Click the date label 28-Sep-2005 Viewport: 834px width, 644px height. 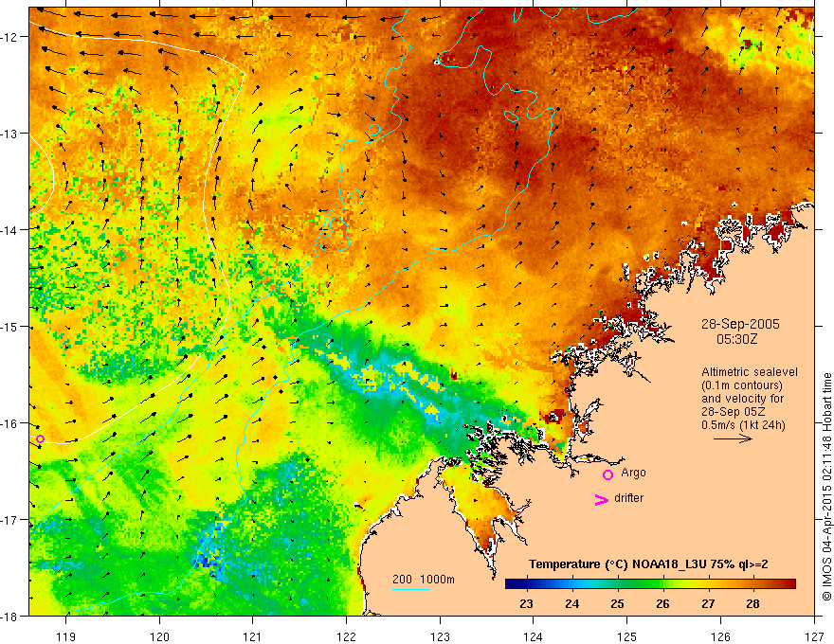pyautogui.click(x=740, y=324)
